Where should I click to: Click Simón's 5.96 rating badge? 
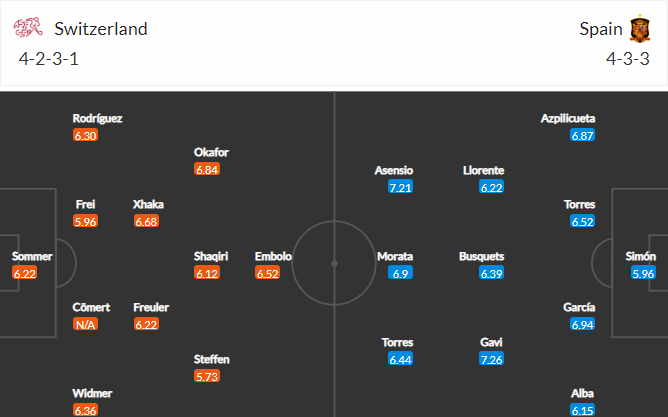pyautogui.click(x=642, y=273)
